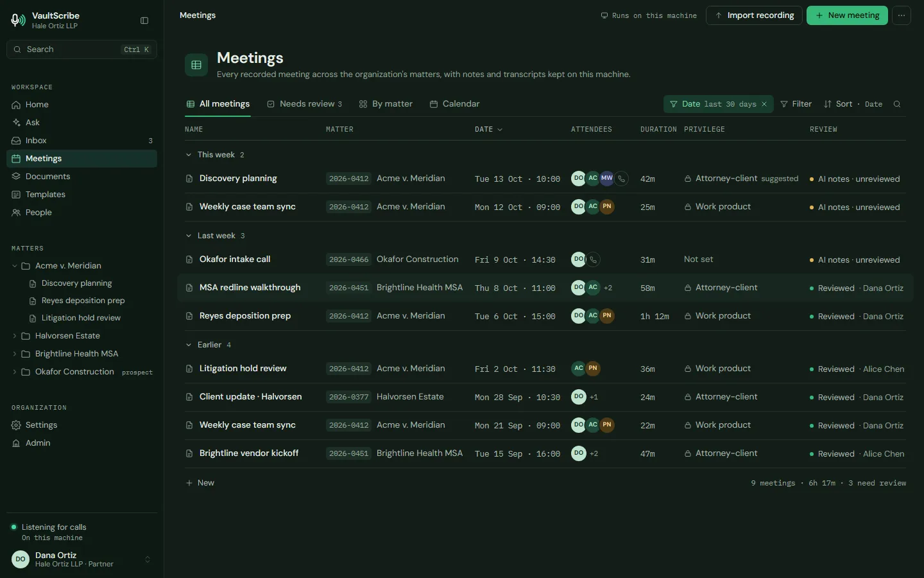The image size is (924, 578).
Task: Remove the Date last 30 days filter
Action: pos(764,104)
